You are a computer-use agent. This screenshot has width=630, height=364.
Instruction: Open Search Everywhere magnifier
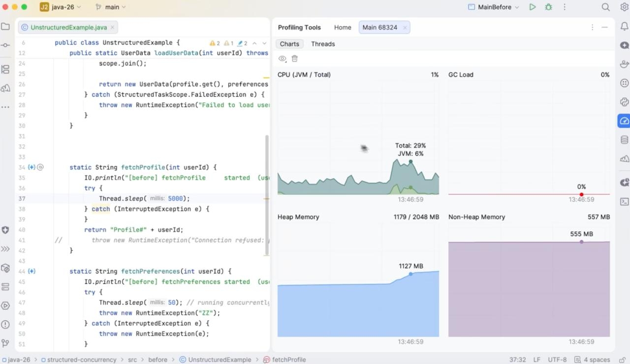606,7
